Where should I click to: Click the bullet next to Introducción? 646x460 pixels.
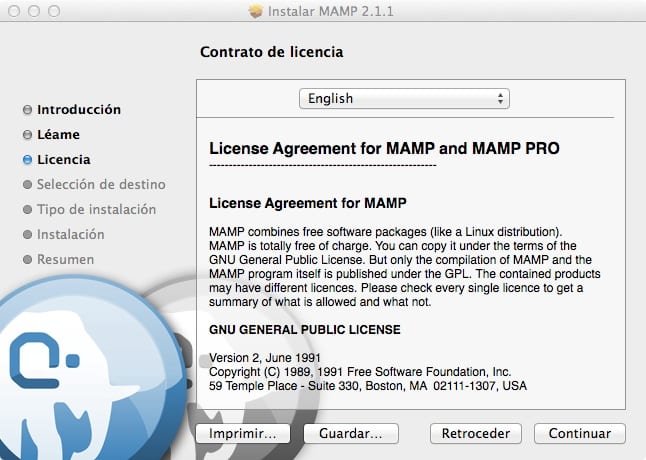click(27, 110)
